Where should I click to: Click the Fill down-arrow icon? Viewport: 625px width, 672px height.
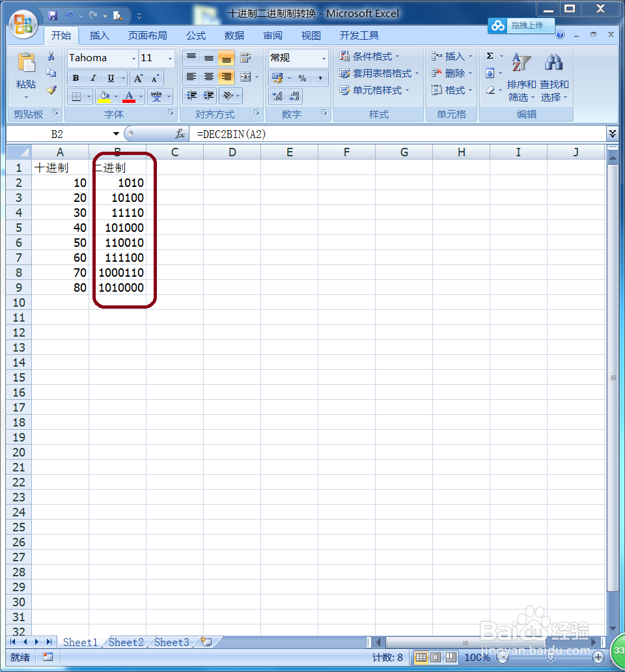(490, 73)
